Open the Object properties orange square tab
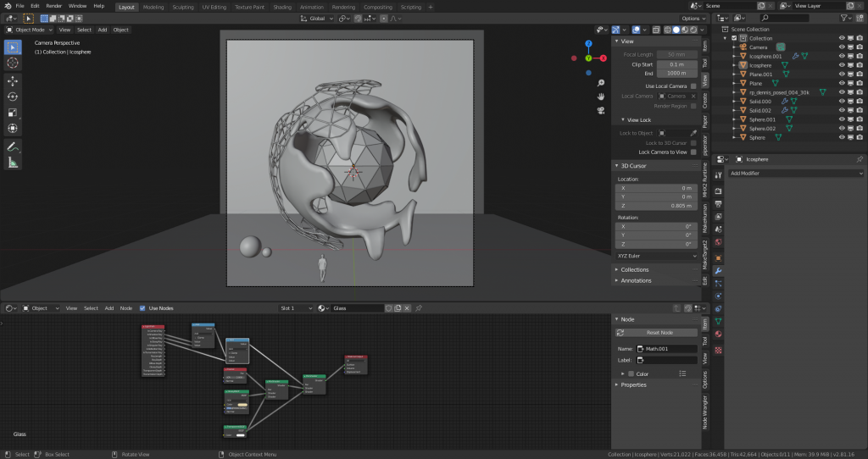868x459 pixels. tap(718, 258)
